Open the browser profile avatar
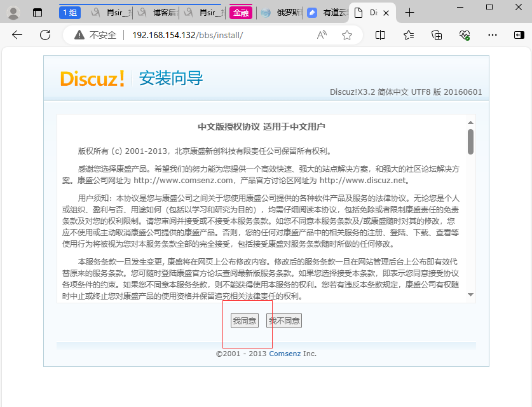 pos(13,13)
